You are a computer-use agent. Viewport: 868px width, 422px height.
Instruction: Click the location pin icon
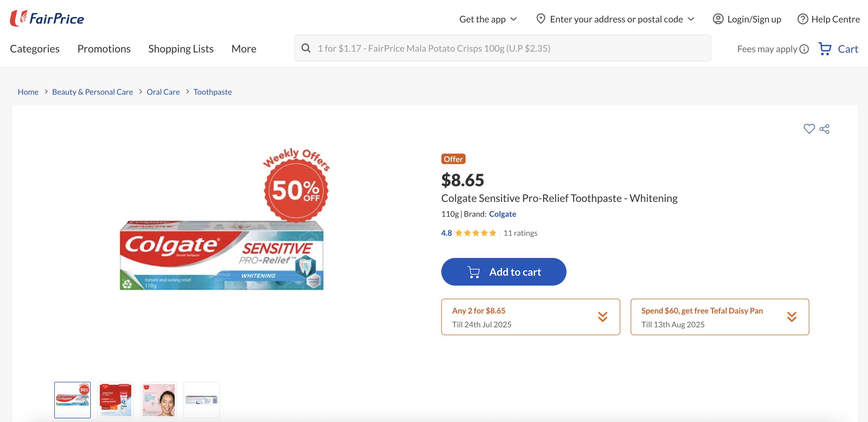pyautogui.click(x=540, y=19)
